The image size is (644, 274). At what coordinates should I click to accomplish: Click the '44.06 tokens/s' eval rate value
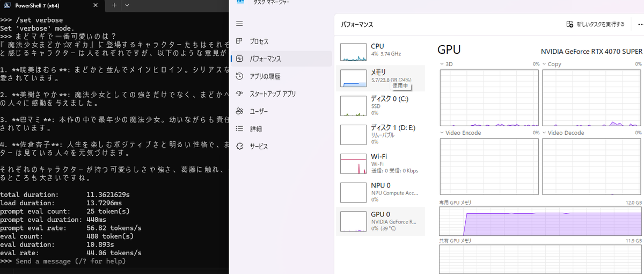(x=114, y=253)
